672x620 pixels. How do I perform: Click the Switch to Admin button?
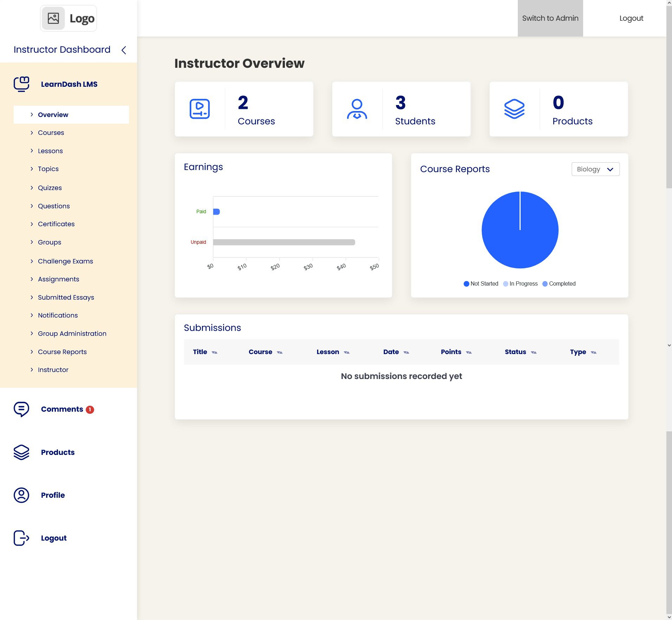coord(550,18)
